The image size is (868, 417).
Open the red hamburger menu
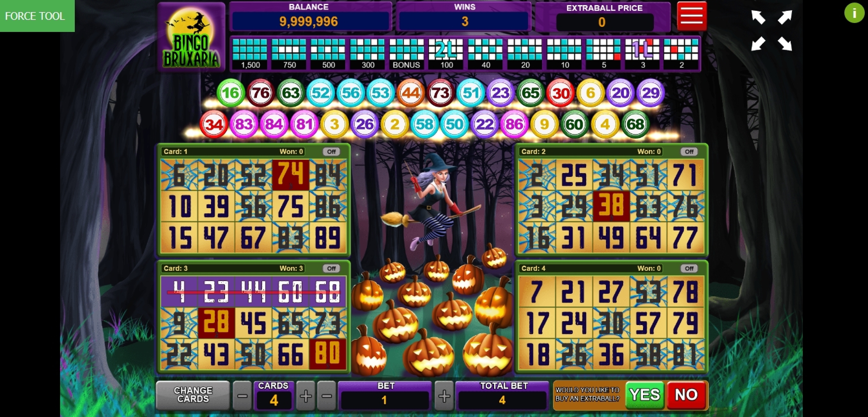coord(692,16)
